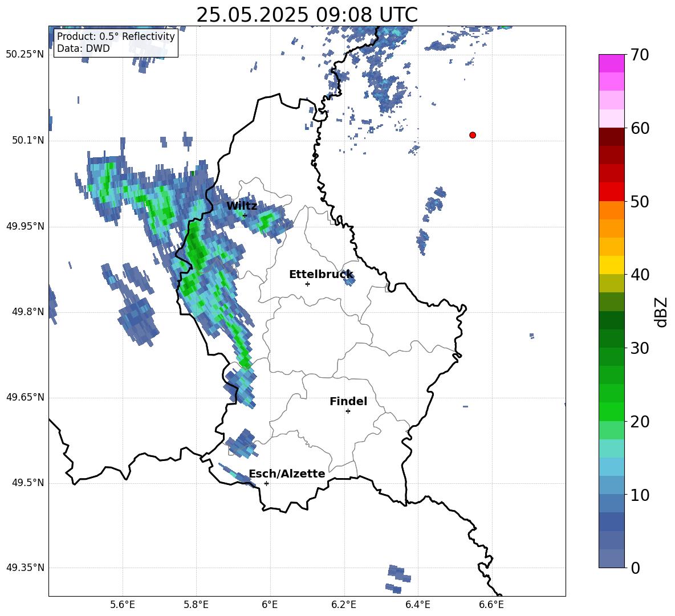Image resolution: width=675 pixels, height=616 pixels.
Task: Click the 50.1°N latitude label
Action: point(28,140)
